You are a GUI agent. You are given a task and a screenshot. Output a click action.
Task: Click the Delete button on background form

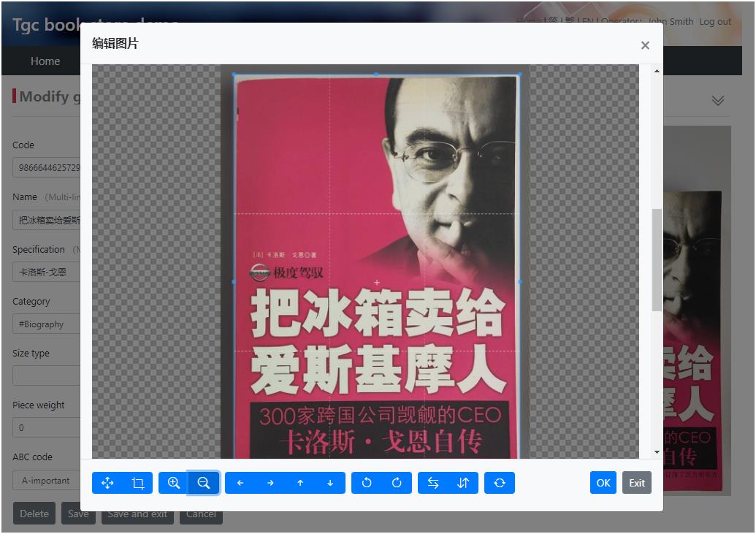point(34,514)
